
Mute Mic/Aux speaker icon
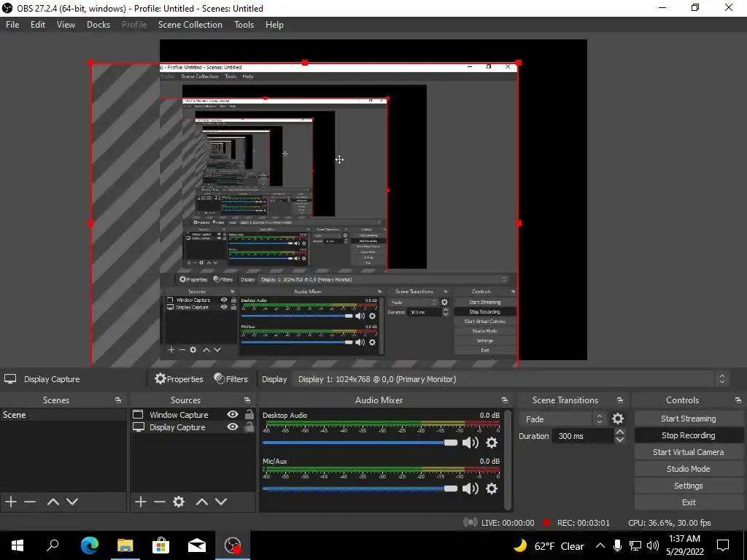click(471, 489)
